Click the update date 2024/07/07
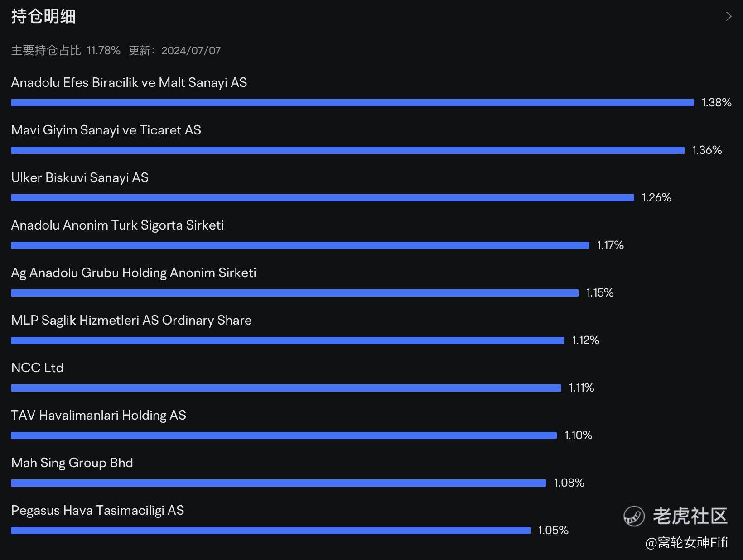 pyautogui.click(x=191, y=50)
